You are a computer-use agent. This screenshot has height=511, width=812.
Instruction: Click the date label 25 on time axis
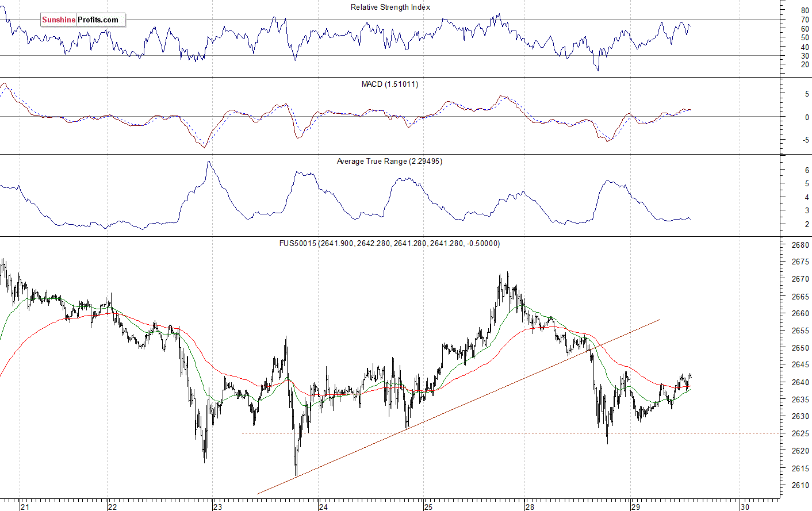[428, 506]
